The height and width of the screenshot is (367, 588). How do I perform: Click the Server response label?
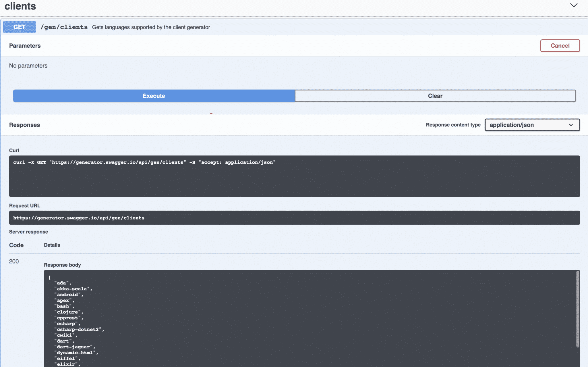(28, 232)
